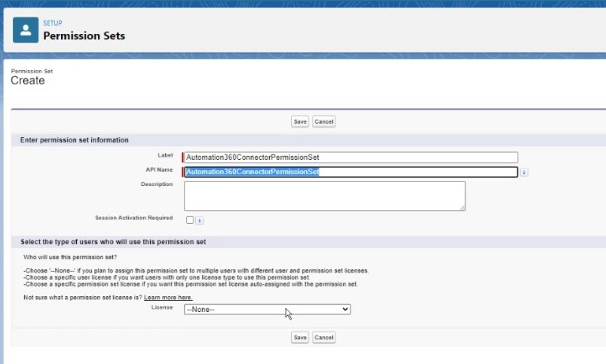Click the 'Description' field label
The image size is (606, 364).
(157, 185)
